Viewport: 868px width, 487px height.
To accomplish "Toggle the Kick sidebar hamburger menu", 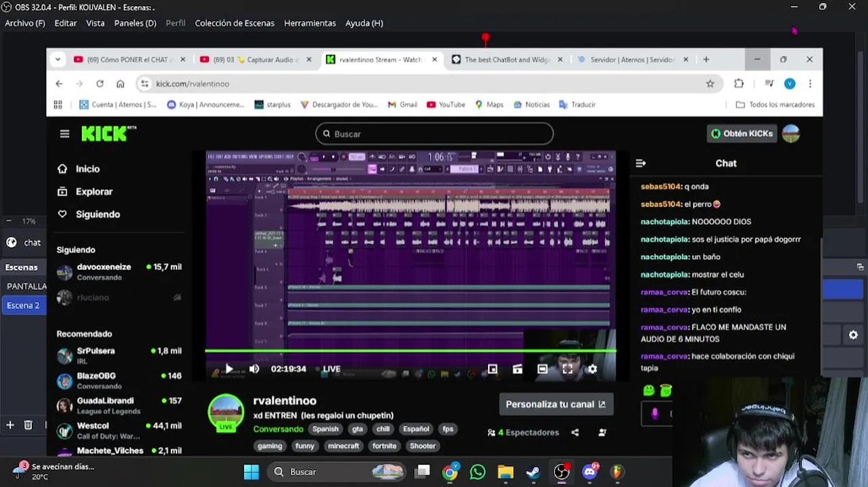I will pos(64,134).
